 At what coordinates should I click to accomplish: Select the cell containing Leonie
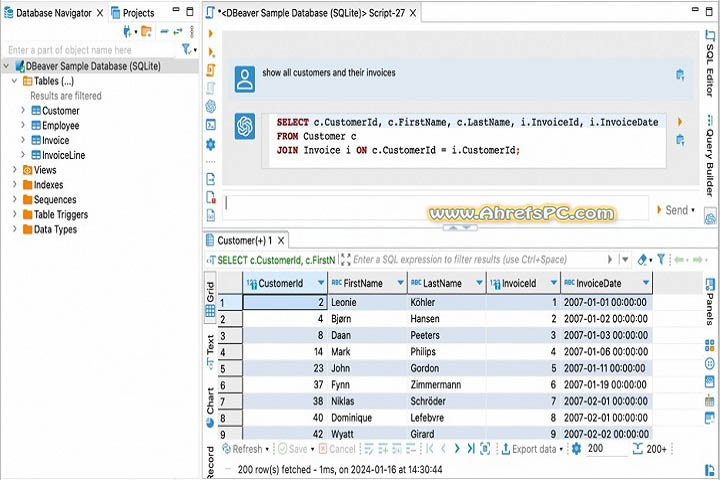pyautogui.click(x=367, y=302)
